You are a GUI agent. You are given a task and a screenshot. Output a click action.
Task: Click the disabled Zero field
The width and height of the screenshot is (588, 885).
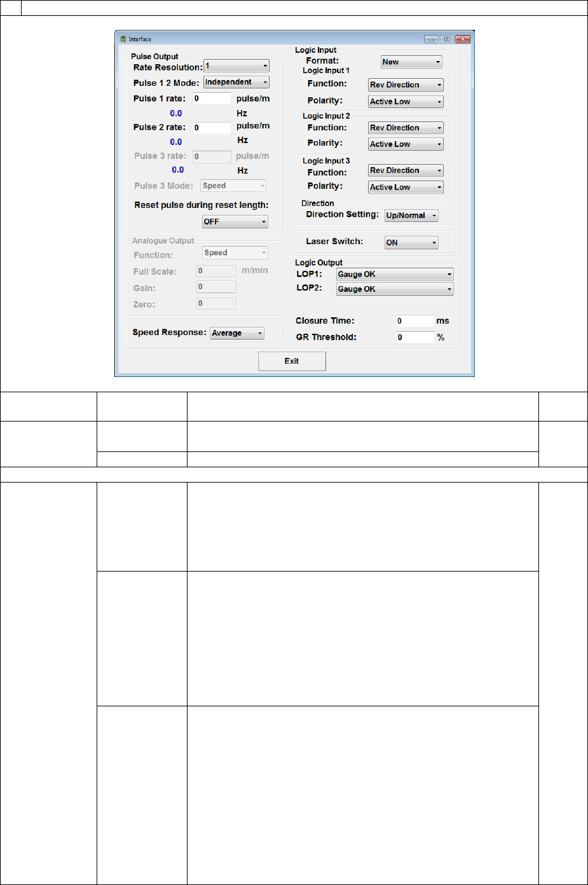point(216,304)
